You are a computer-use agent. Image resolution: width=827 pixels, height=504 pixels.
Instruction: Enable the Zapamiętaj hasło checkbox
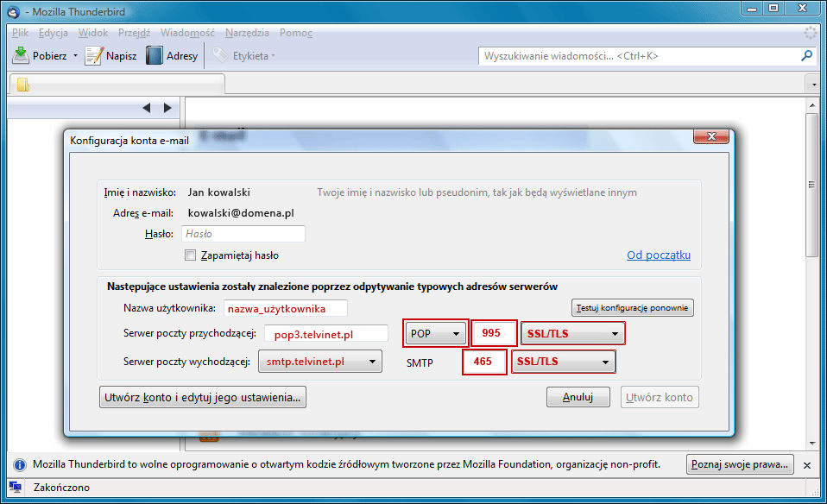191,255
